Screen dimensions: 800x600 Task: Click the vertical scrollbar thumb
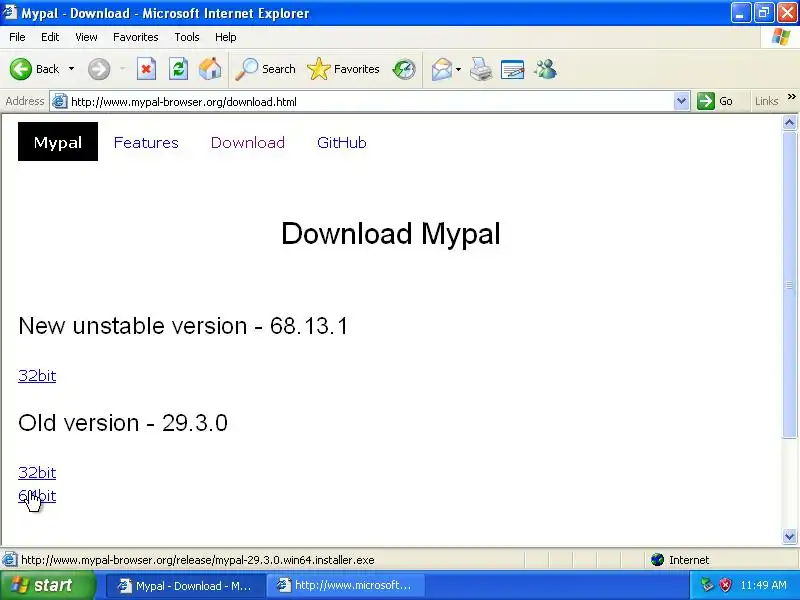[x=789, y=284]
